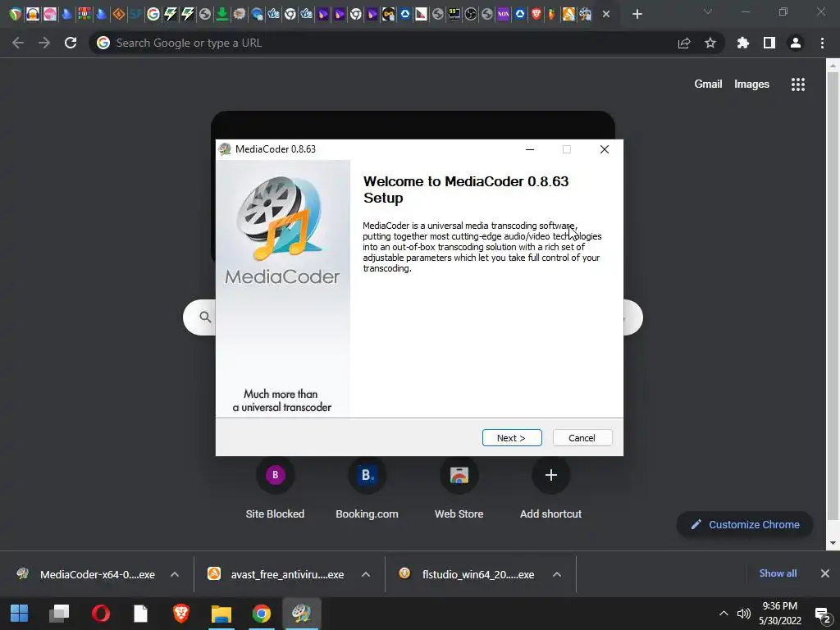This screenshot has height=630, width=840.
Task: Open the Chrome tab search dropdown
Action: pyautogui.click(x=708, y=11)
